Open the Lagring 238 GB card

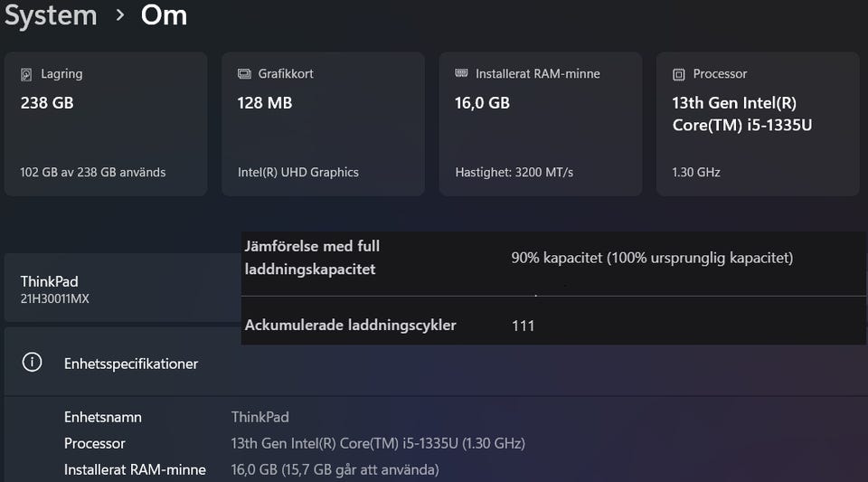[x=106, y=124]
